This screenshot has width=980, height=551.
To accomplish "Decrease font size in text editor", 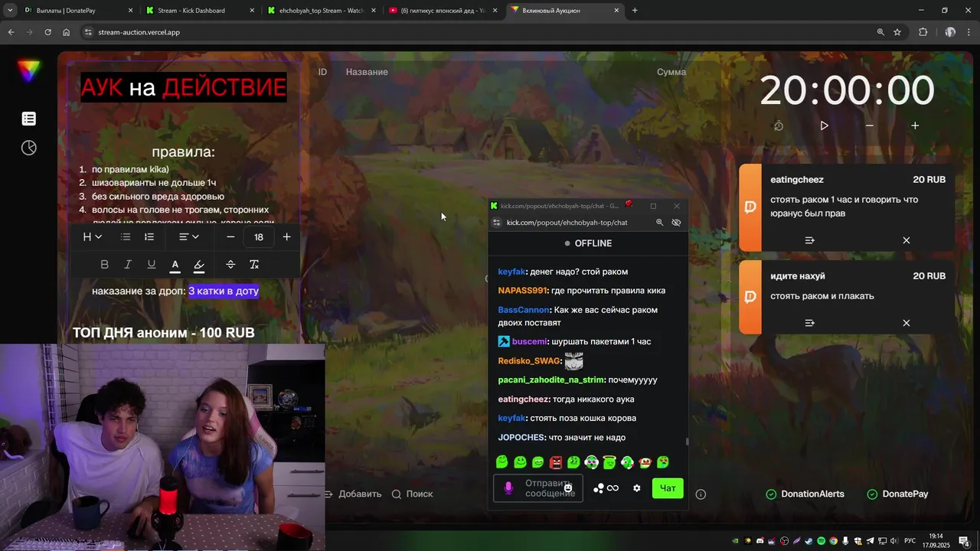I will (x=230, y=237).
